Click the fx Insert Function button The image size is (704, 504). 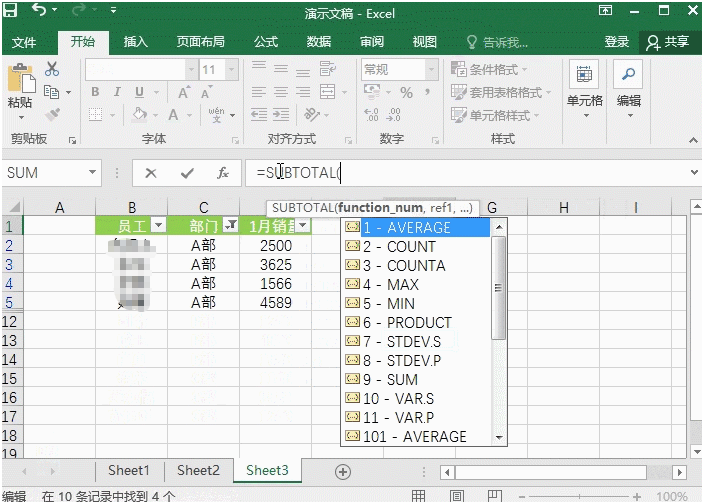[223, 173]
